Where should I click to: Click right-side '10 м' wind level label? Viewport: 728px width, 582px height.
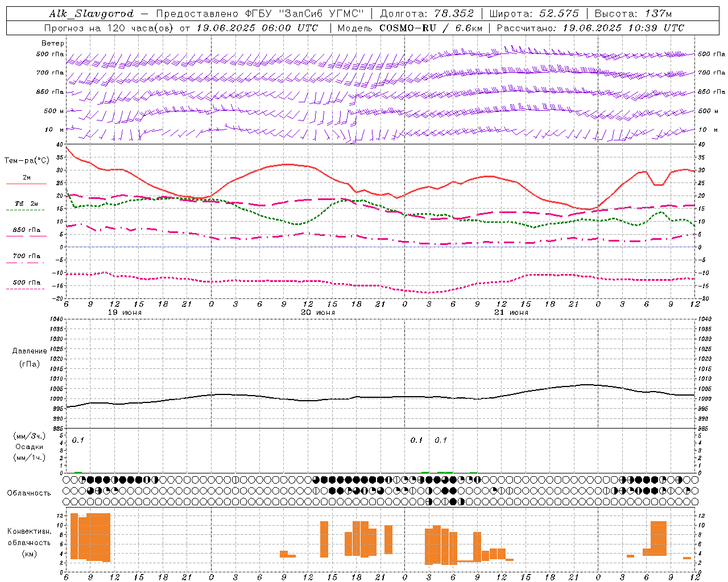pos(707,130)
